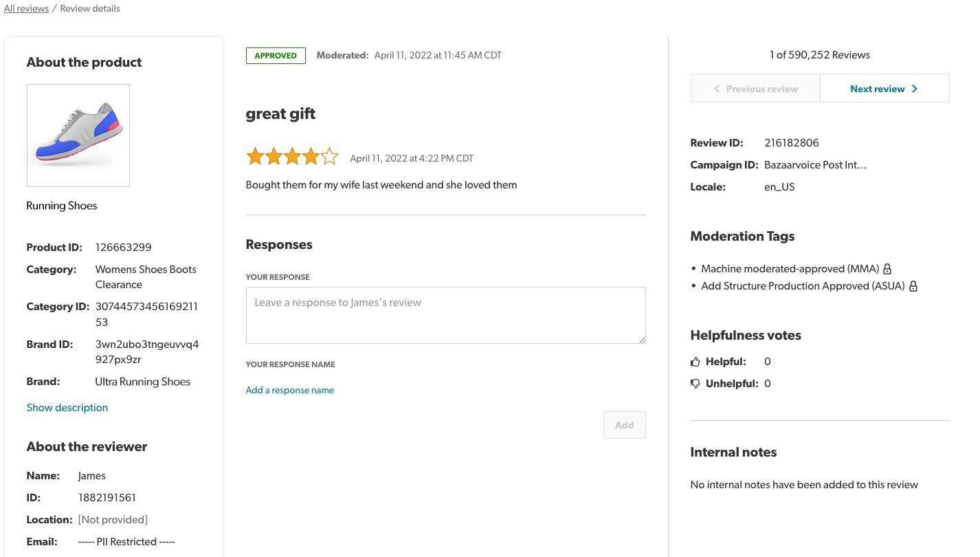Click the lock icon beside Machine moderated-approved tag
Viewport: 980px width, 557px height.
[x=887, y=269]
